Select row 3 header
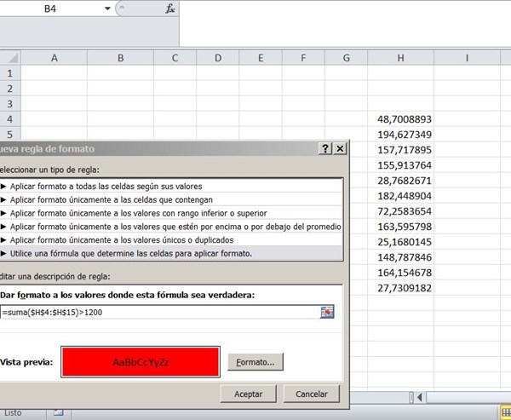This screenshot has height=420, width=511. (10, 104)
